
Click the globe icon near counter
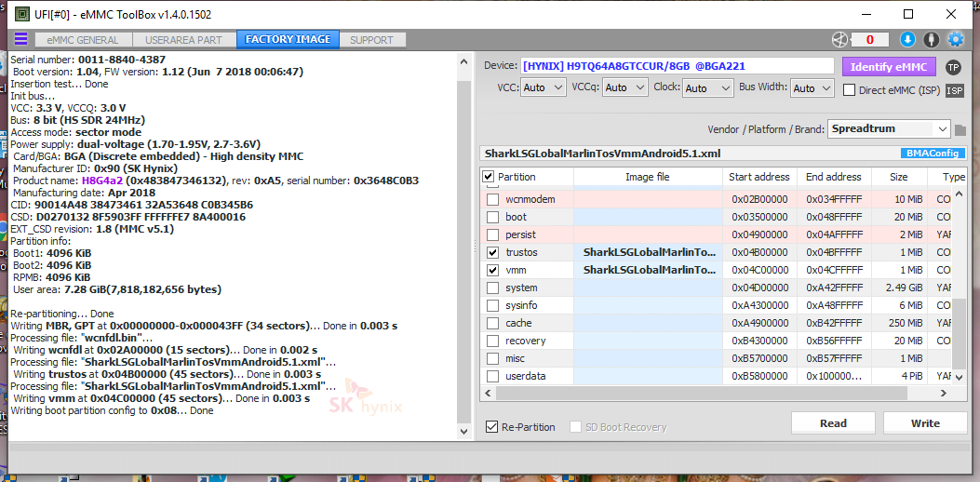point(840,39)
